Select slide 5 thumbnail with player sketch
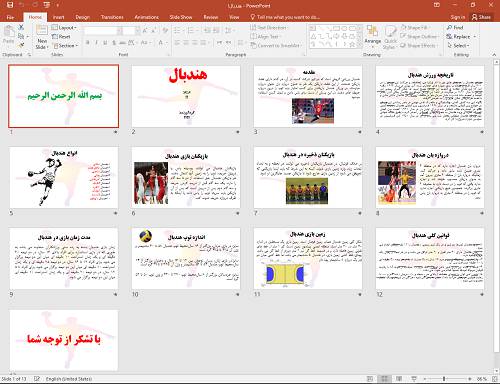The image size is (500, 384). pyautogui.click(x=64, y=177)
